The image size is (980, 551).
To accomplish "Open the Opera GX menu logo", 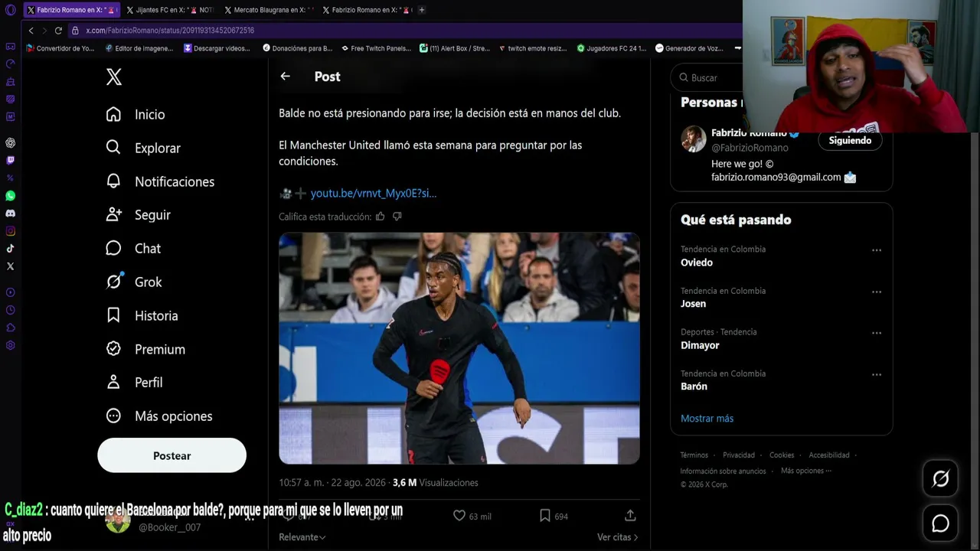I will coord(10,10).
